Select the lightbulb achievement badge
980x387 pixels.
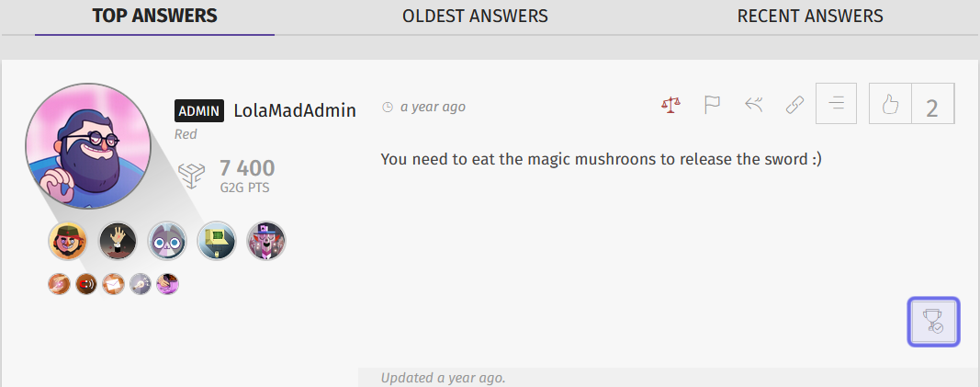141,284
